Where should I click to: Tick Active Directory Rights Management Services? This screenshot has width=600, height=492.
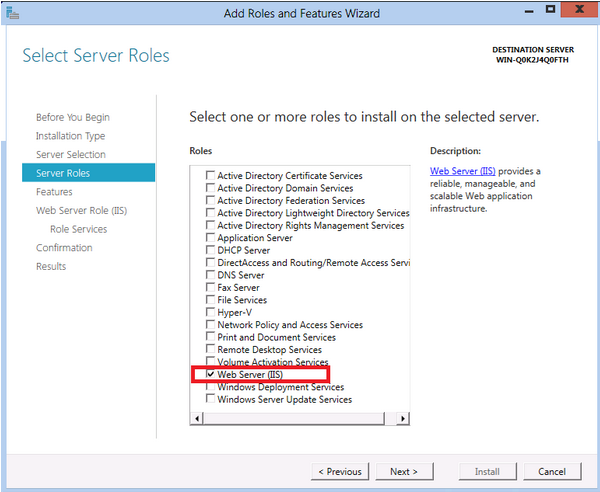click(210, 225)
